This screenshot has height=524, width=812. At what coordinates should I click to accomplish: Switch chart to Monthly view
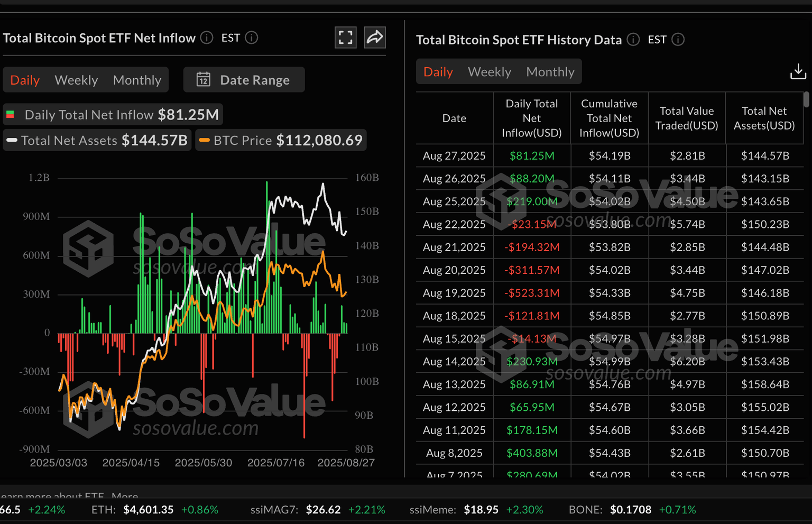[x=137, y=80]
